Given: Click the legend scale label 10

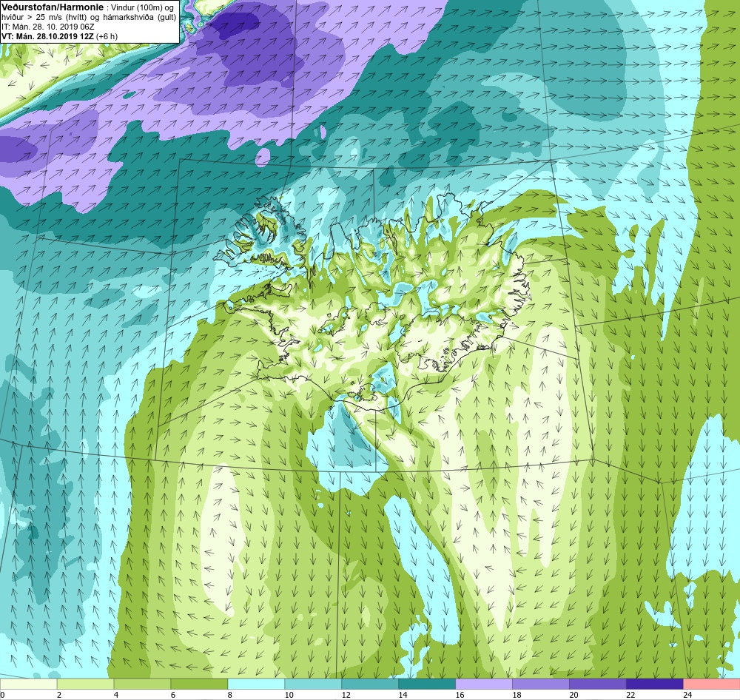Looking at the screenshot, I should [289, 695].
